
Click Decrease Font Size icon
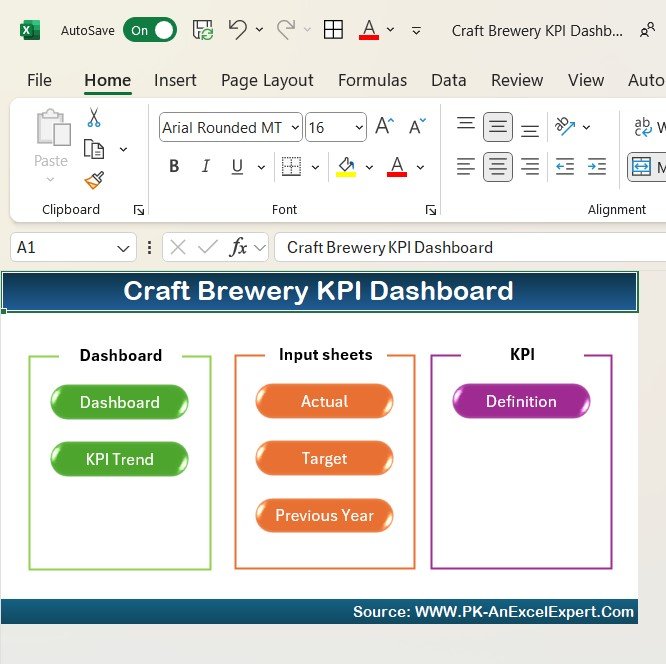(417, 126)
